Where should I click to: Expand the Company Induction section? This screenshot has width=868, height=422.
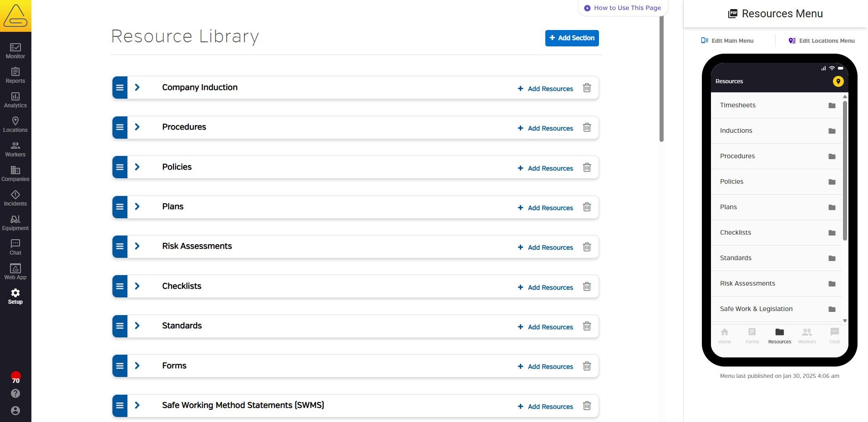(137, 87)
